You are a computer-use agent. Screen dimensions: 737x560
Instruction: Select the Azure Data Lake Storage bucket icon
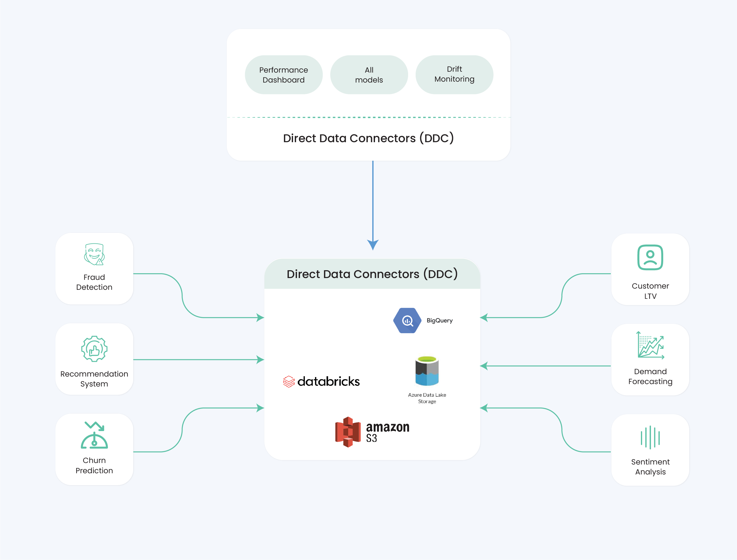427,371
